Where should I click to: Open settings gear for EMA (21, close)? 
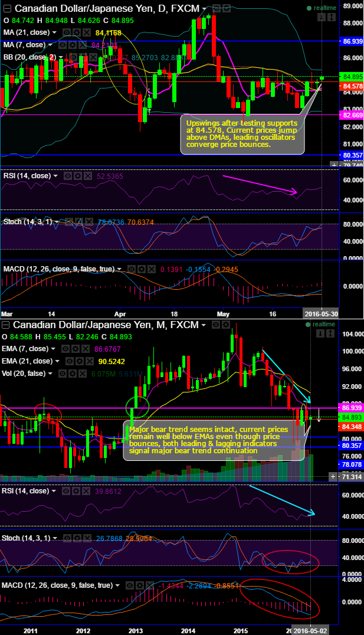[x=80, y=361]
